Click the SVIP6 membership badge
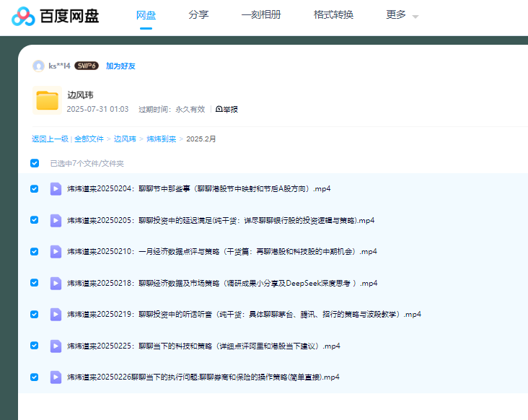Screen dimensions: 528x420 [87, 66]
